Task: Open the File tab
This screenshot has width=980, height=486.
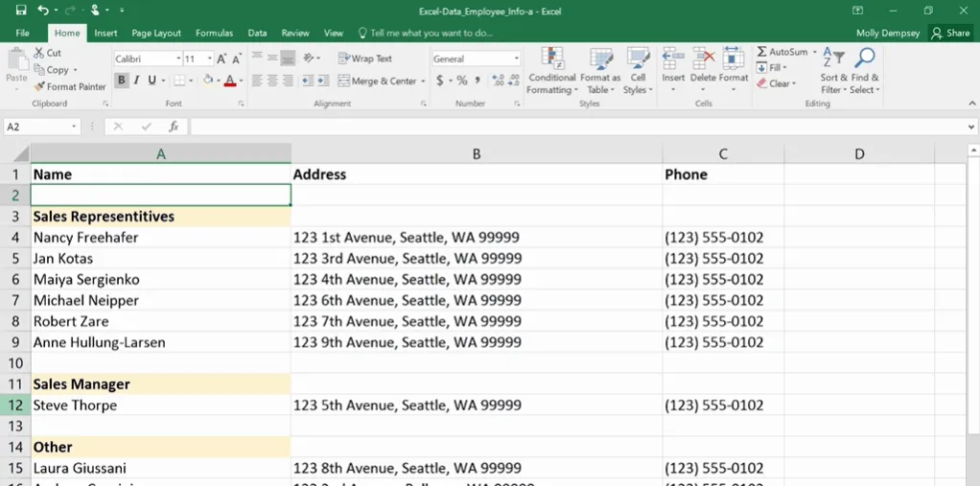Action: coord(22,34)
